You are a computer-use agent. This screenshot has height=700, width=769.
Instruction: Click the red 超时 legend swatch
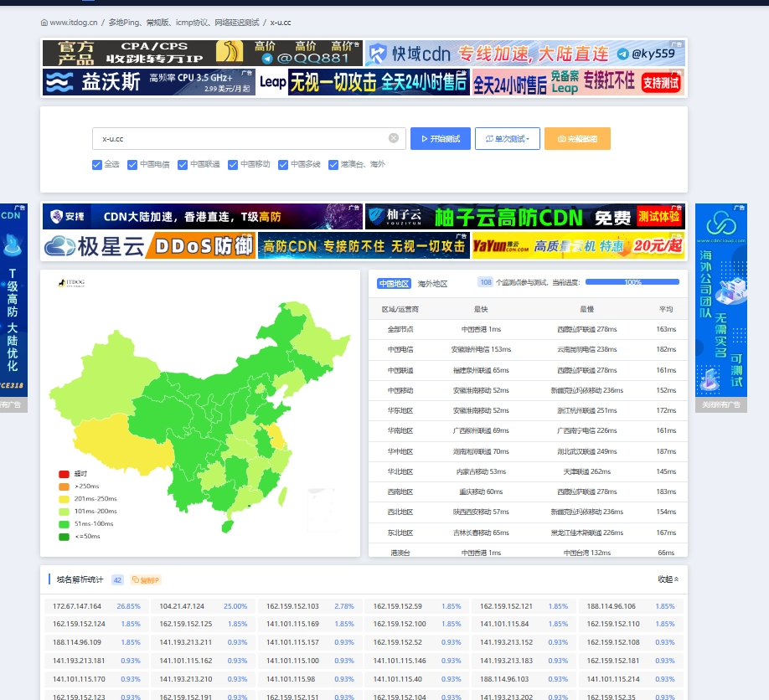pyautogui.click(x=64, y=474)
